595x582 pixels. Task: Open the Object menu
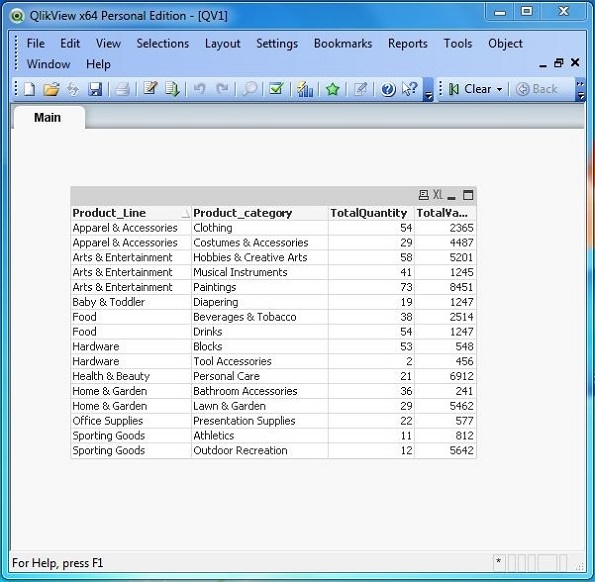click(505, 44)
